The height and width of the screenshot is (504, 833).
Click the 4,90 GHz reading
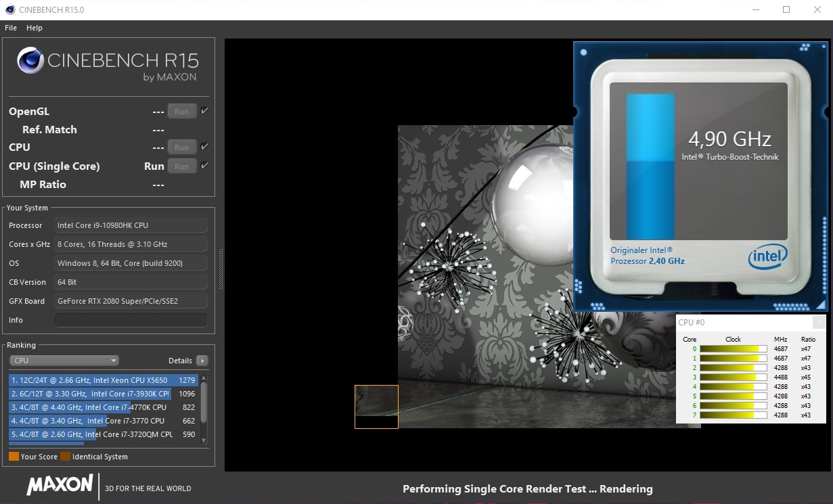[x=729, y=139]
